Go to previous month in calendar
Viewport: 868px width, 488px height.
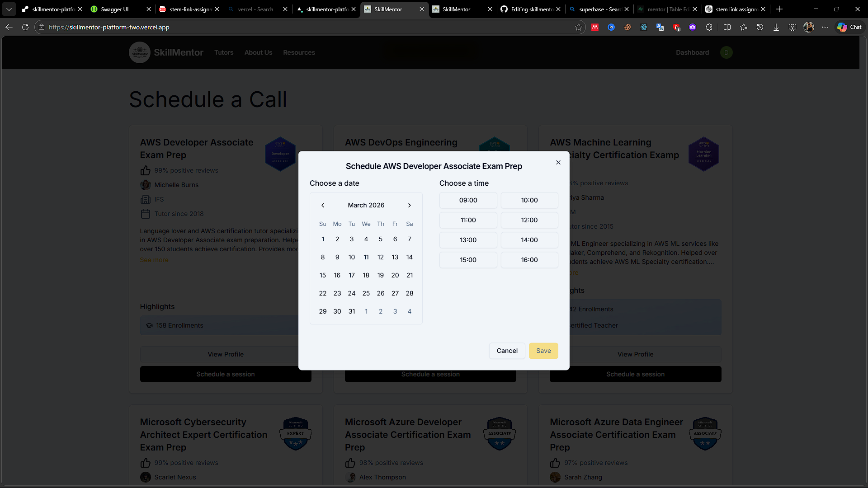pos(323,206)
